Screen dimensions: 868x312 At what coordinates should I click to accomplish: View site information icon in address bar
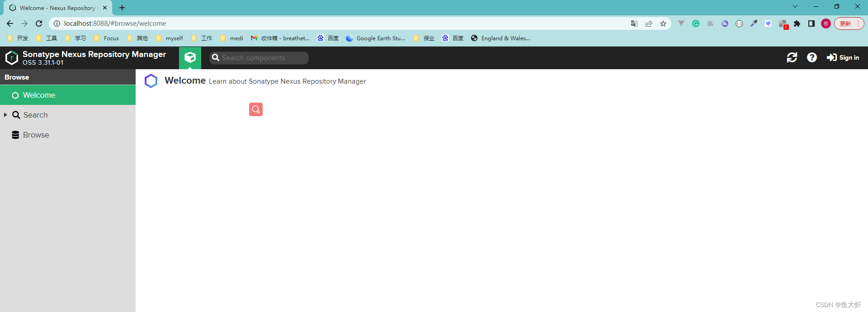point(57,24)
